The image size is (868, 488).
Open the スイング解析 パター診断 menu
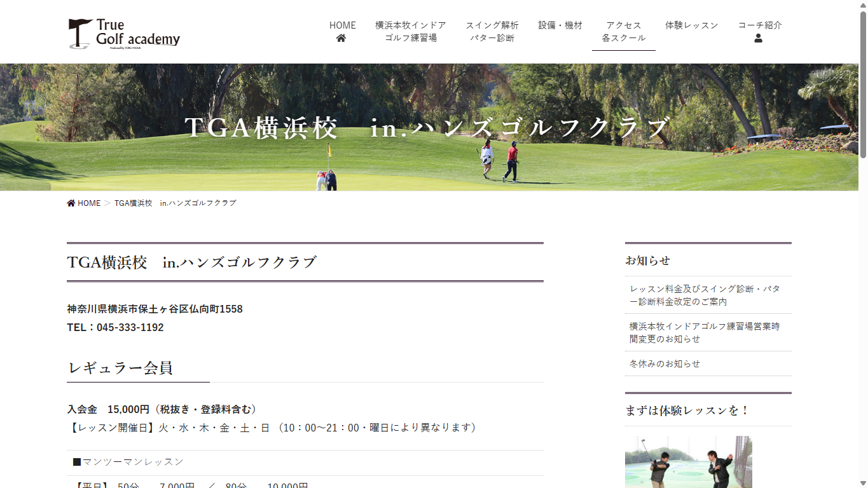tap(492, 32)
